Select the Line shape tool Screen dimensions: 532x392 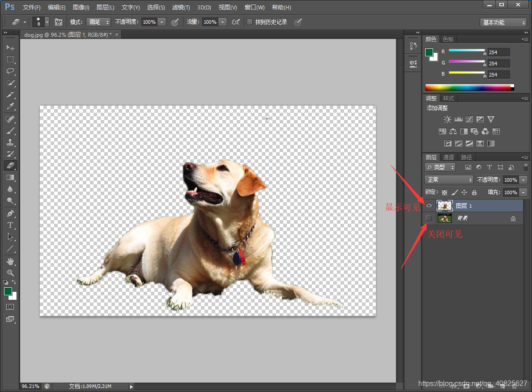coord(10,248)
